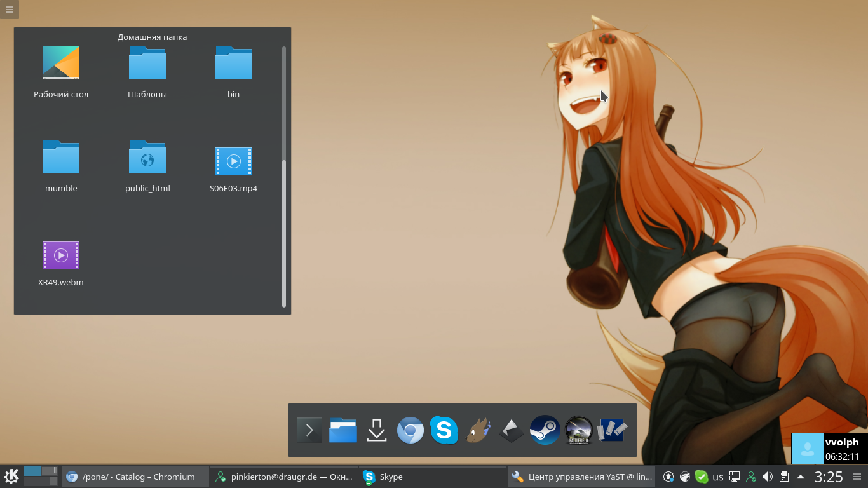Open the Шаблоны folder

(x=147, y=72)
